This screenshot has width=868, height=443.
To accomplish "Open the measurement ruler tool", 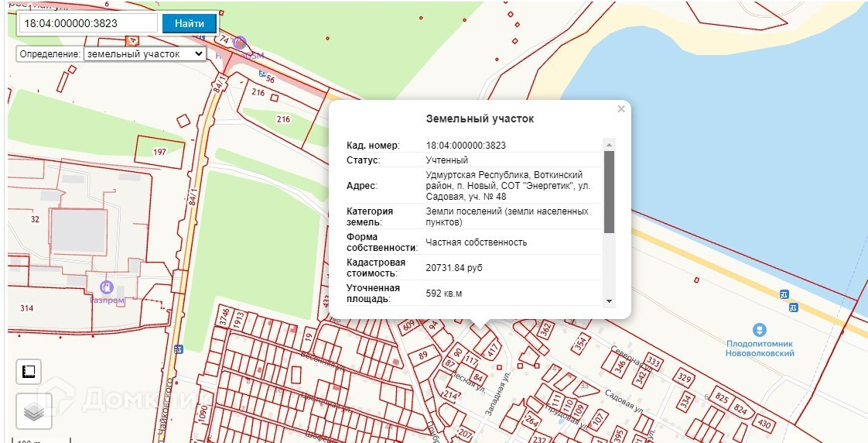I will click(29, 372).
